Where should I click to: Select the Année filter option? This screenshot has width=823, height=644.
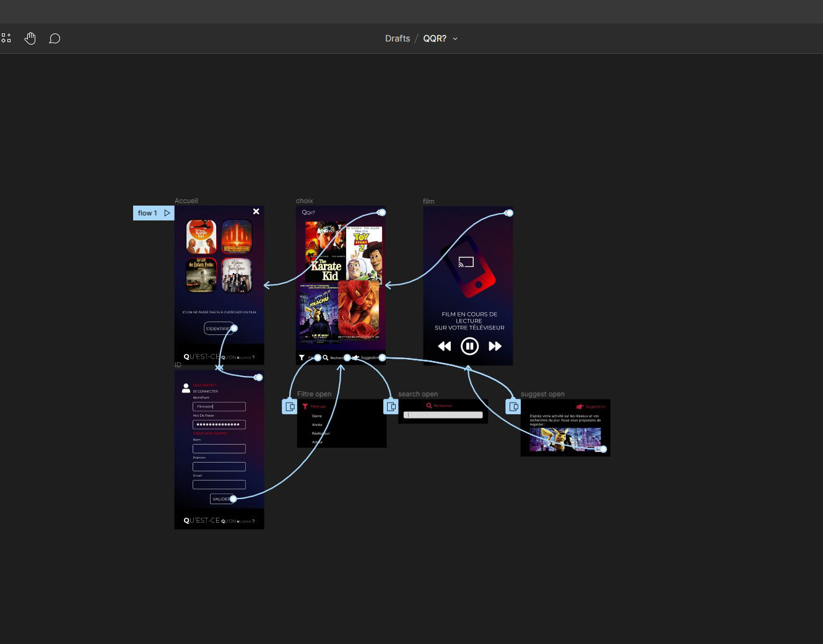(317, 425)
